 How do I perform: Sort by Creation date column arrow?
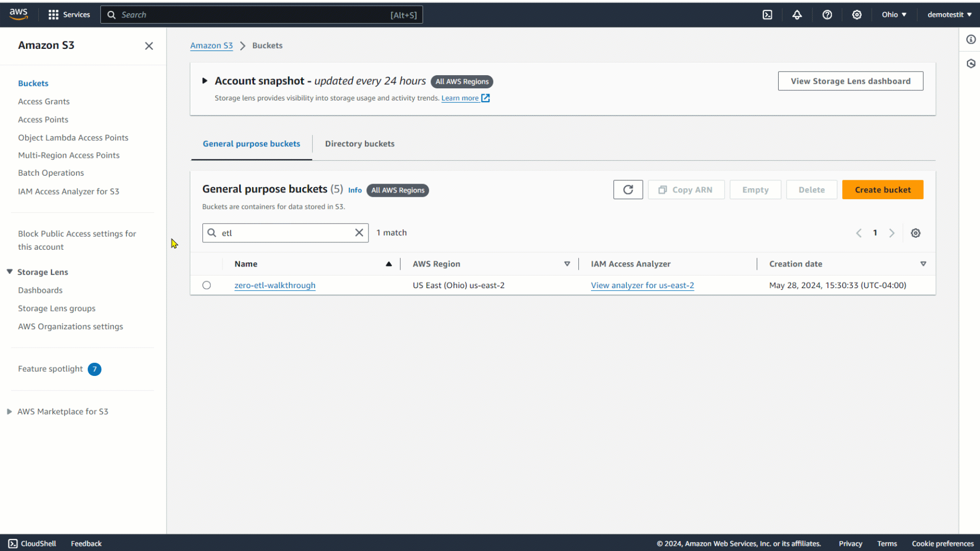(923, 264)
